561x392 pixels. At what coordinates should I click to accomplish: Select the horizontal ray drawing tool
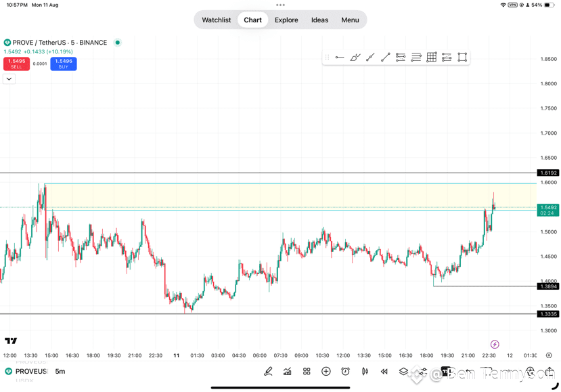340,58
